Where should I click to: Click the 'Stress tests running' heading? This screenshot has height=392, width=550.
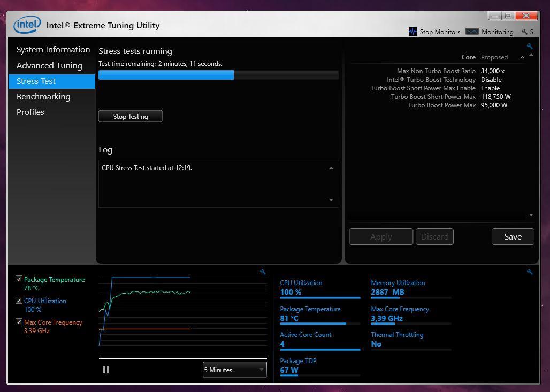tap(135, 51)
